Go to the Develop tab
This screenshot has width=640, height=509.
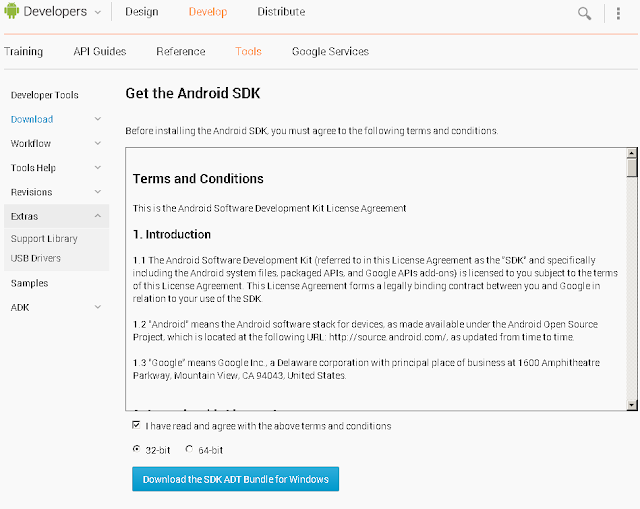pos(208,12)
